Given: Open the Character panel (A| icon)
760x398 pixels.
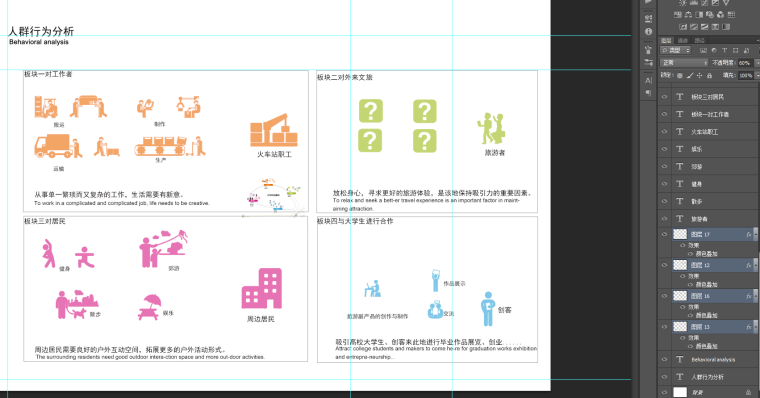Looking at the screenshot, I should pyautogui.click(x=649, y=80).
